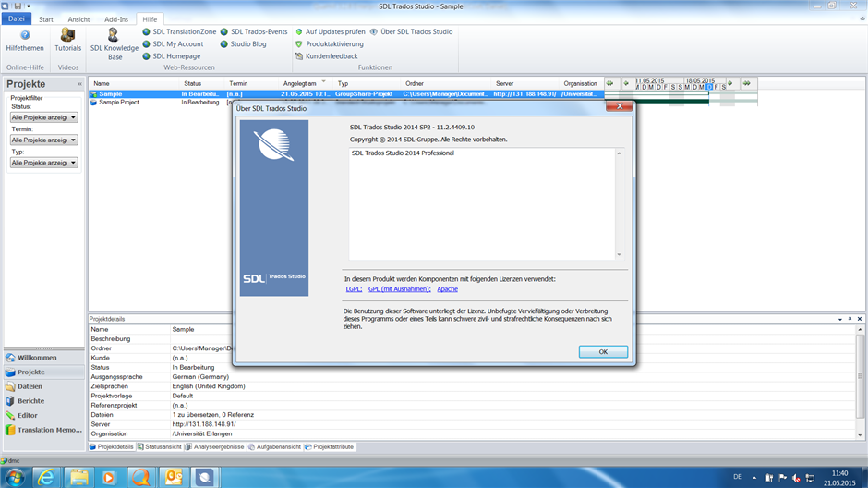This screenshot has height=488, width=868.
Task: Open the Apache license link
Action: [447, 289]
